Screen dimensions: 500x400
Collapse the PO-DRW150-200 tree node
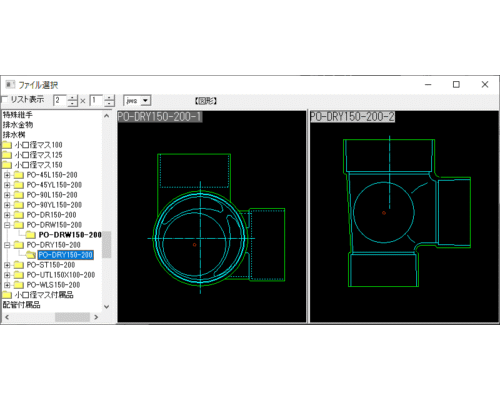click(7, 225)
